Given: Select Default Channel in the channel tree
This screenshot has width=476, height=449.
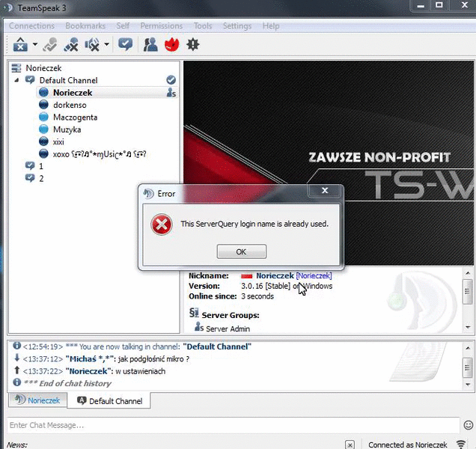Looking at the screenshot, I should tap(69, 80).
